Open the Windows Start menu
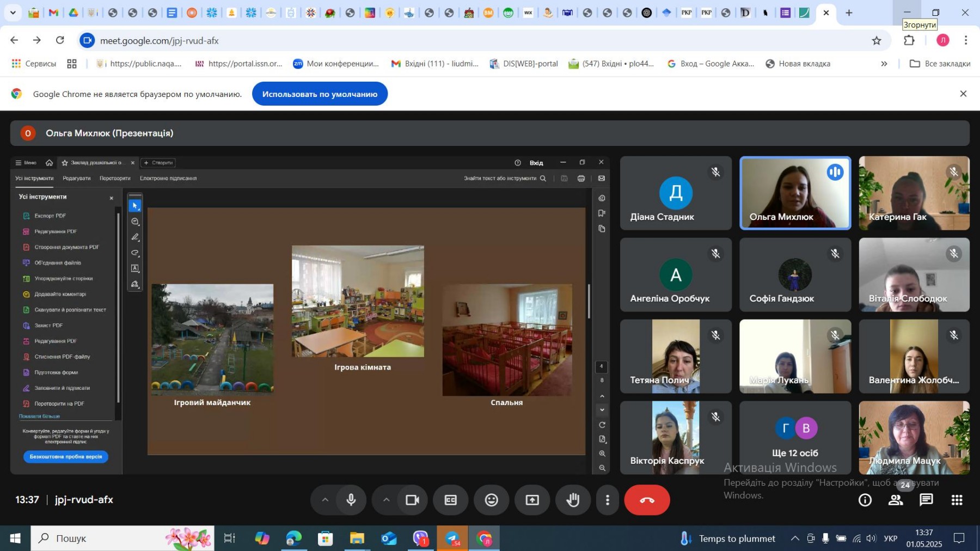 click(15, 538)
